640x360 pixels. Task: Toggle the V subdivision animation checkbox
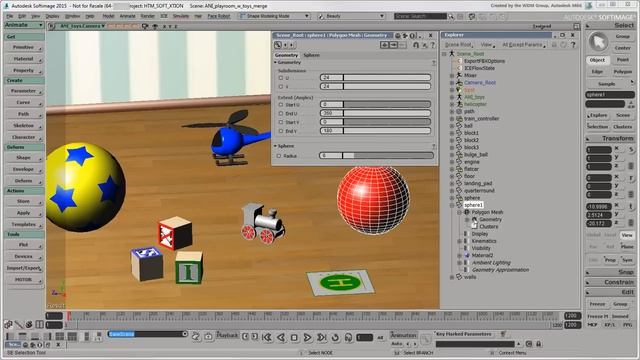[x=280, y=87]
